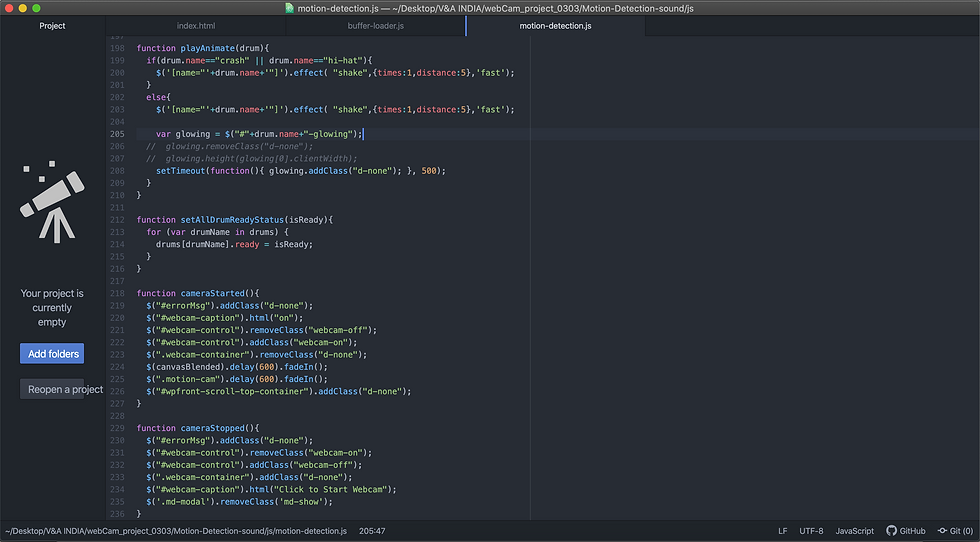Change file encoding UTF-8
Image resolution: width=980 pixels, height=542 pixels.
click(811, 531)
